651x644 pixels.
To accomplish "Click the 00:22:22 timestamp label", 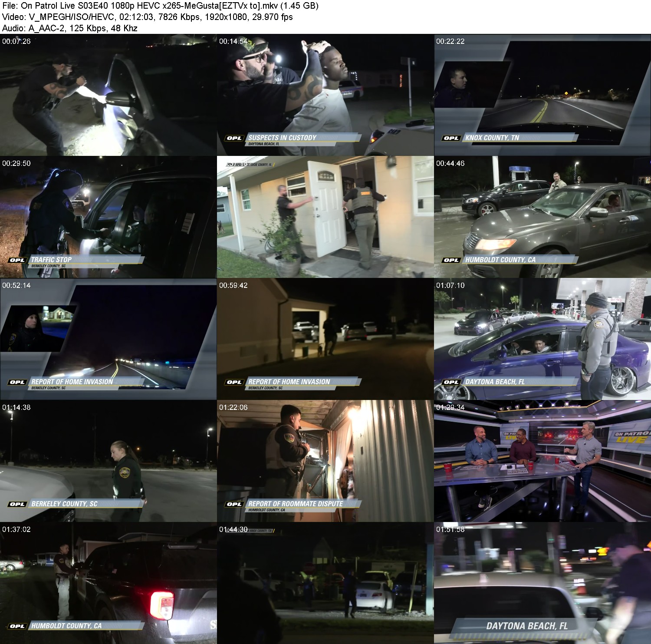I will (x=450, y=41).
